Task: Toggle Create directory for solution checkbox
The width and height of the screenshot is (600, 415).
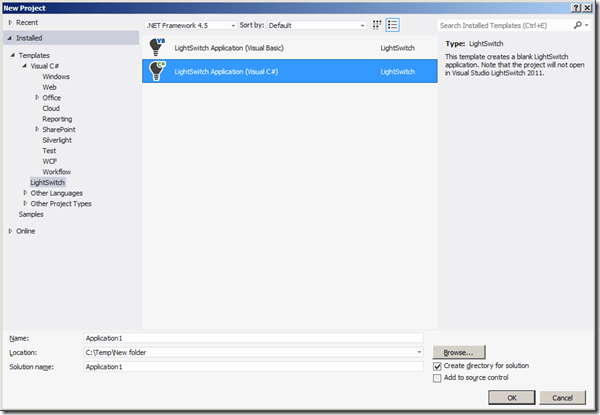Action: (x=437, y=366)
